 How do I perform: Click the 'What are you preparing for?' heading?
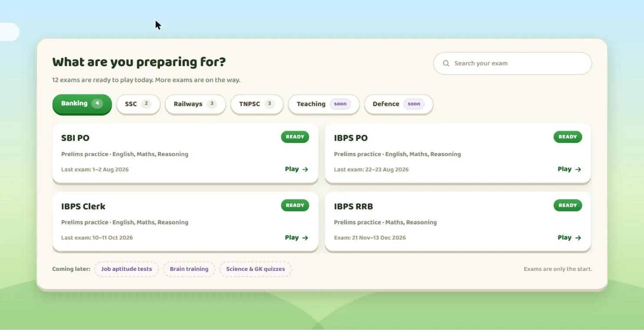(139, 62)
